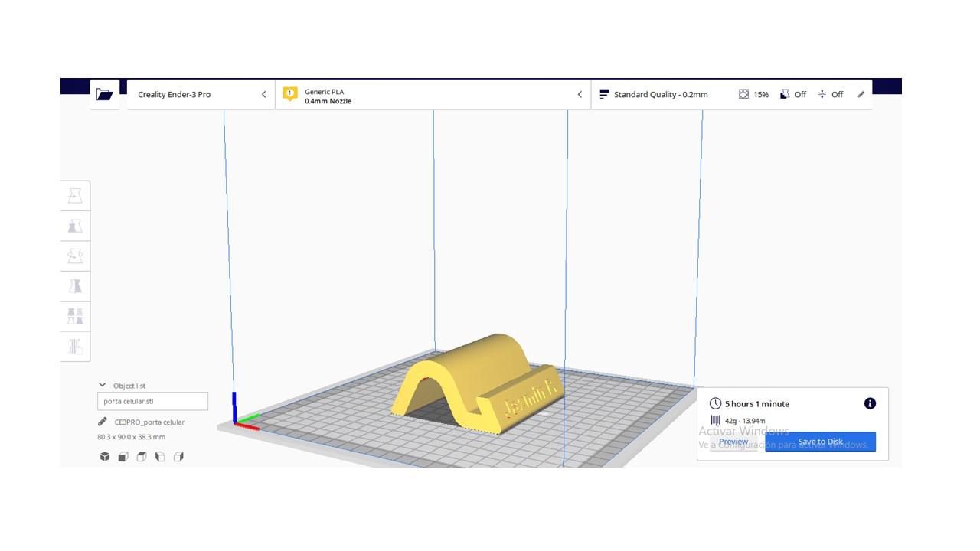Open the Per Model Settings tool

pyautogui.click(x=75, y=316)
